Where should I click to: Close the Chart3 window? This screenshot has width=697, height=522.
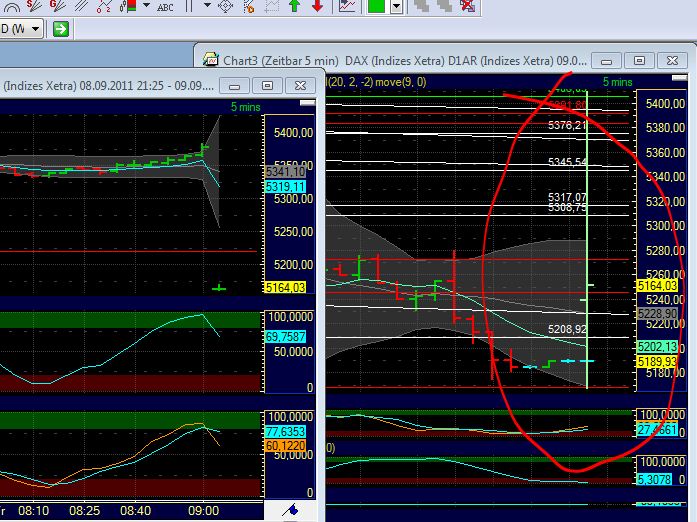[673, 61]
